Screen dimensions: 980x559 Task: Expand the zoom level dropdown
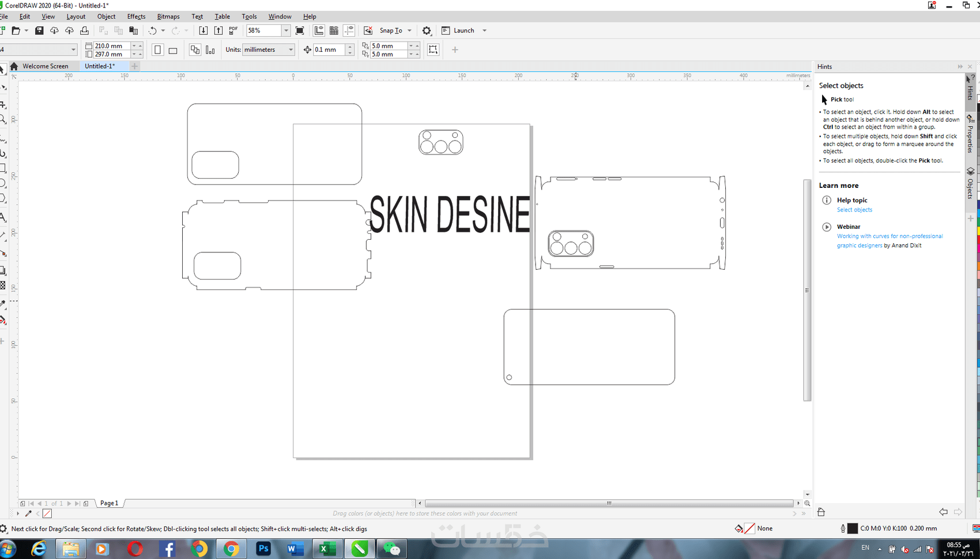pyautogui.click(x=286, y=31)
